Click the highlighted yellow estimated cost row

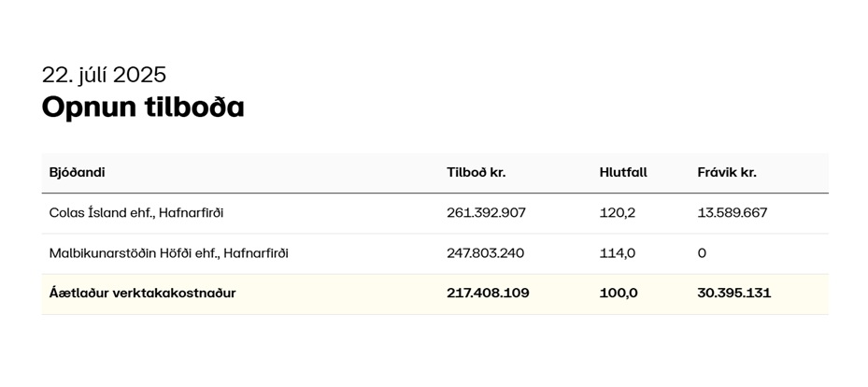coord(435,294)
